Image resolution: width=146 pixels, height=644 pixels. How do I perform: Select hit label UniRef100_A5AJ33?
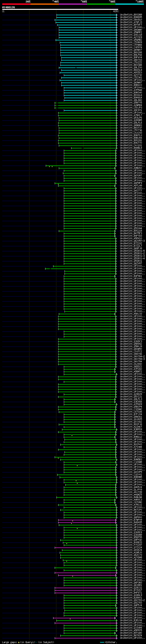(x=131, y=314)
